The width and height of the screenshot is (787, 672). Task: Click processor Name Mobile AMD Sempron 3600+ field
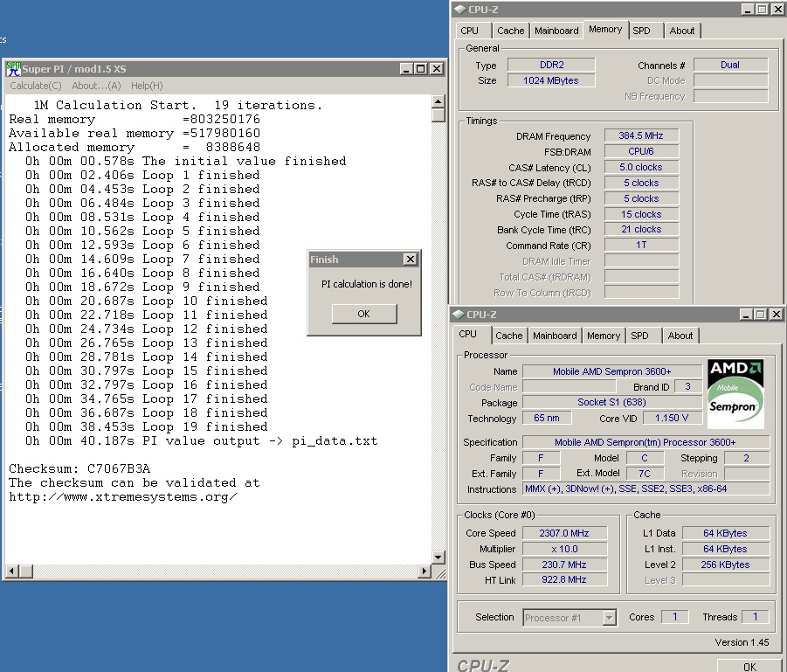tap(611, 371)
